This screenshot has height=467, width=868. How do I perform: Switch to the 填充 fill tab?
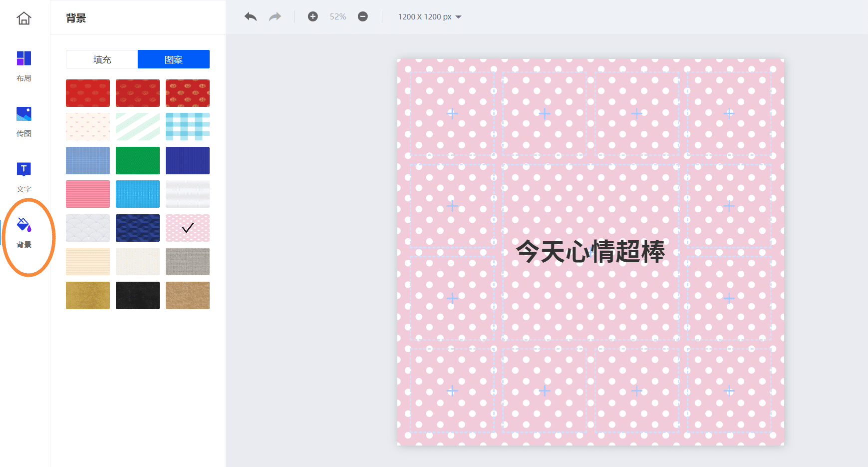(x=102, y=59)
